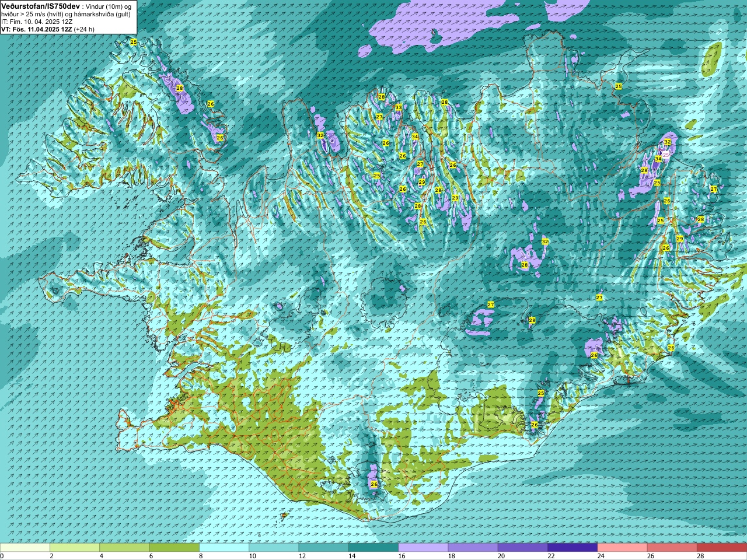Image resolution: width=747 pixels, height=560 pixels.
Task: Click the 6–8 m/s olive green legend swatch
Action: pyautogui.click(x=174, y=548)
